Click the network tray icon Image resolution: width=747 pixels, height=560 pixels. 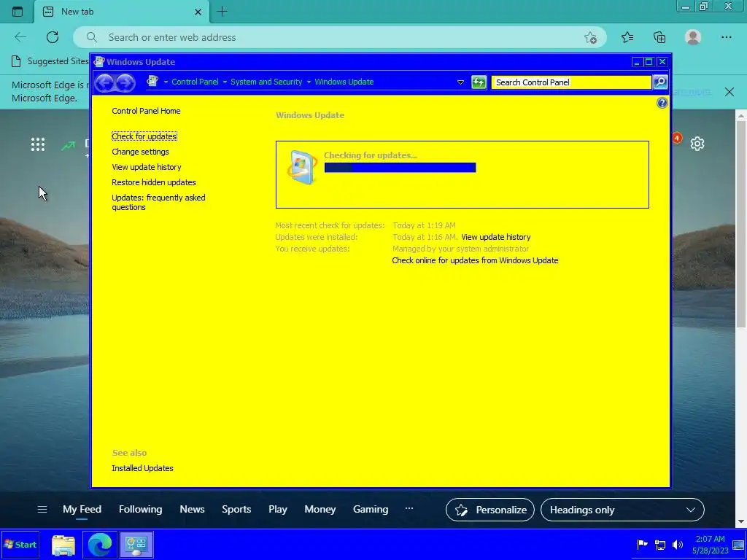(x=659, y=544)
